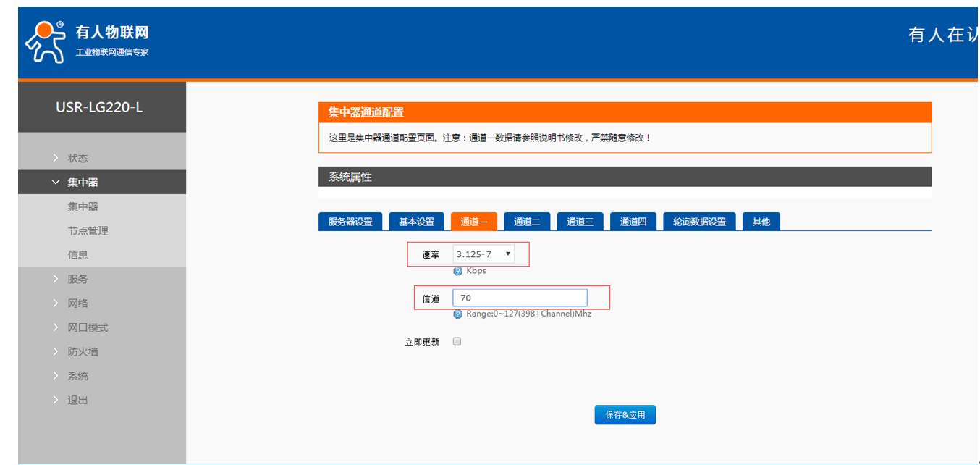The width and height of the screenshot is (980, 465).
Task: Open 信息 under 集中器 submenu
Action: [77, 255]
